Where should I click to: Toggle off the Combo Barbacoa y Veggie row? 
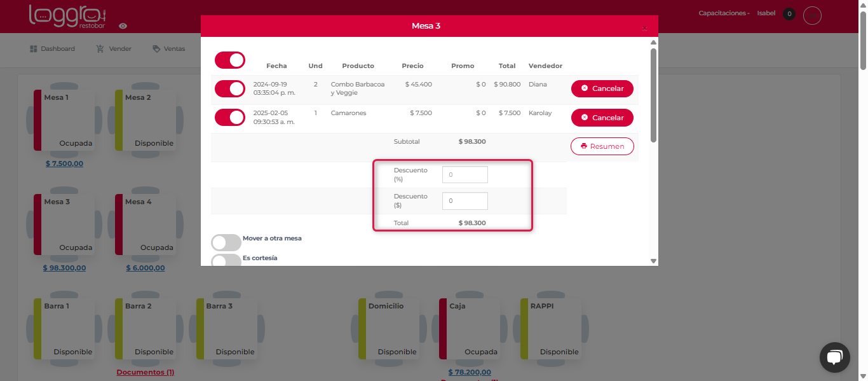(x=230, y=88)
